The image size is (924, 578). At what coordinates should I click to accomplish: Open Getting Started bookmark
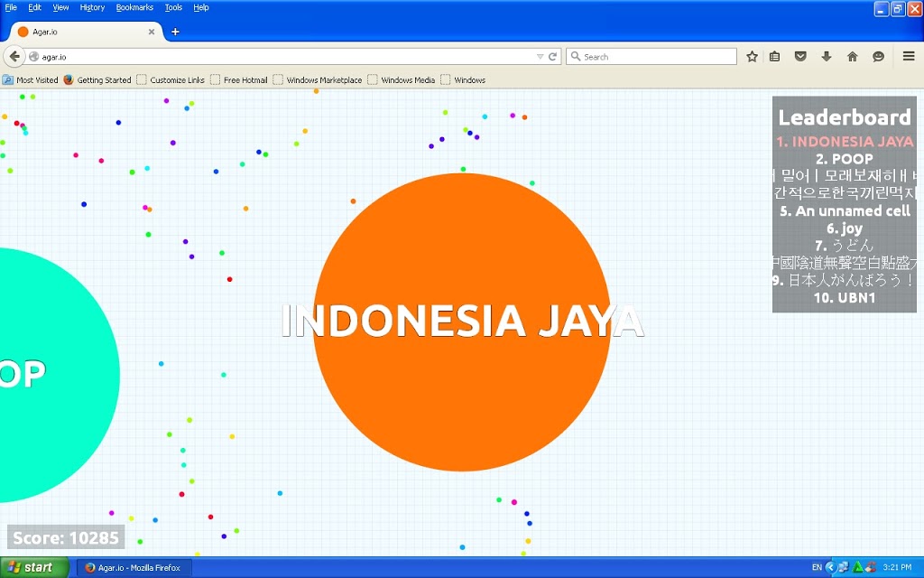coord(97,80)
